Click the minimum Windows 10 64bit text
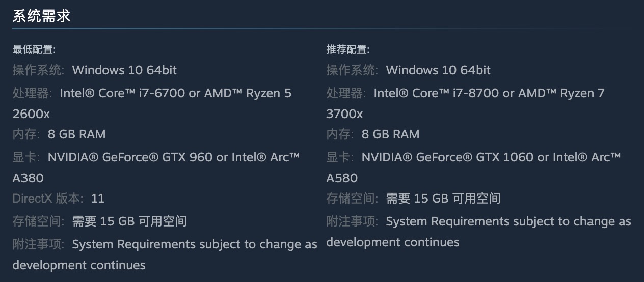644x282 pixels. tap(124, 70)
